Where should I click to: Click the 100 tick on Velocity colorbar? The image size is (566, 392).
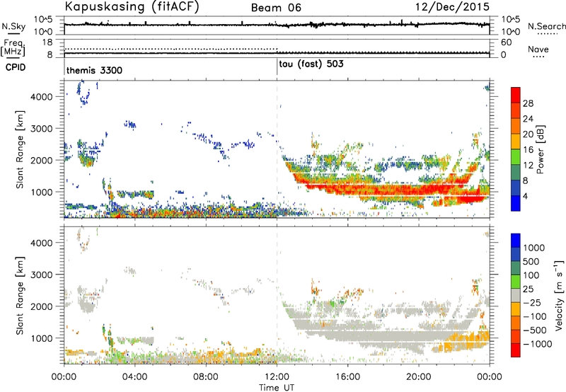[x=531, y=275]
